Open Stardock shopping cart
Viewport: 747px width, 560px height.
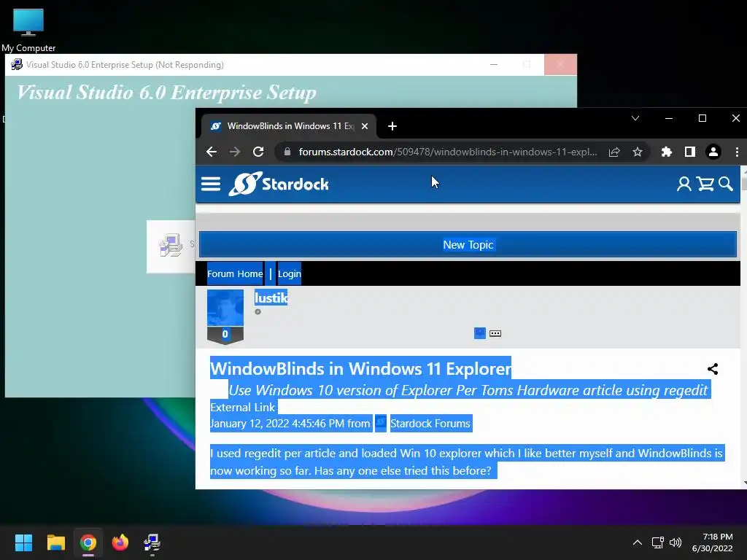[705, 184]
